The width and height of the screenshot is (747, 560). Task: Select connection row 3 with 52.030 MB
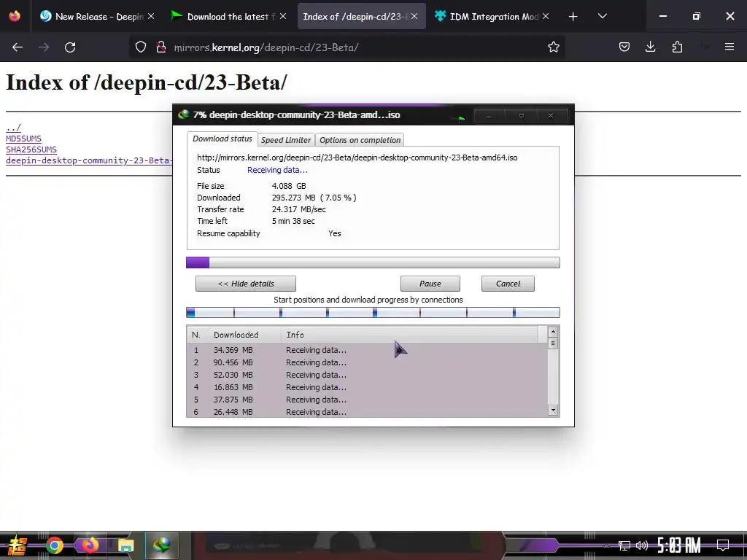tap(367, 375)
